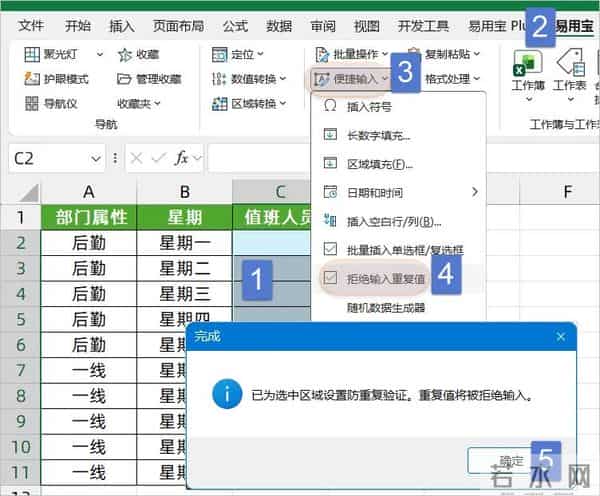Click the 日期和时间 calendar icon
The image size is (600, 496).
330,192
